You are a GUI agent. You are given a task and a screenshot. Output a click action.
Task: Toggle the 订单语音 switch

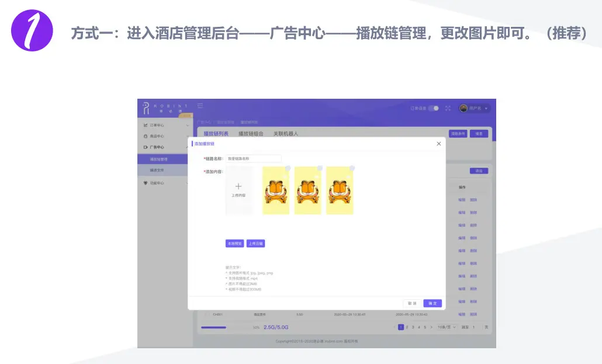click(x=434, y=108)
